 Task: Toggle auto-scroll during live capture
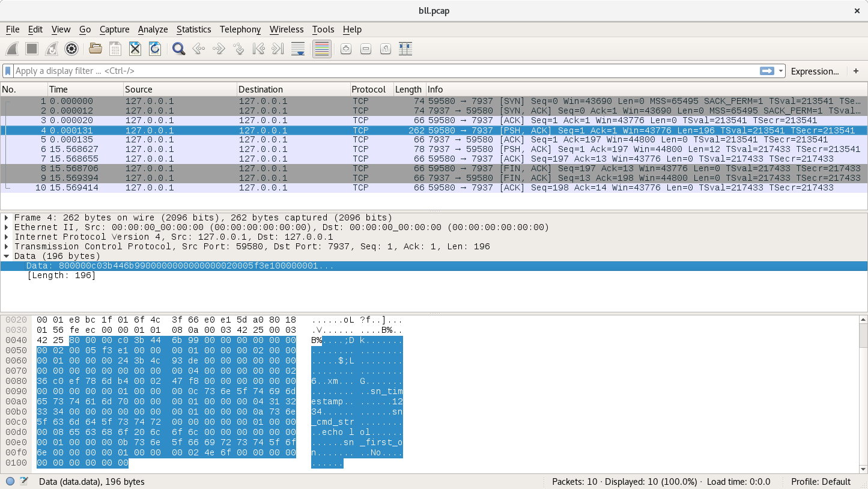298,49
